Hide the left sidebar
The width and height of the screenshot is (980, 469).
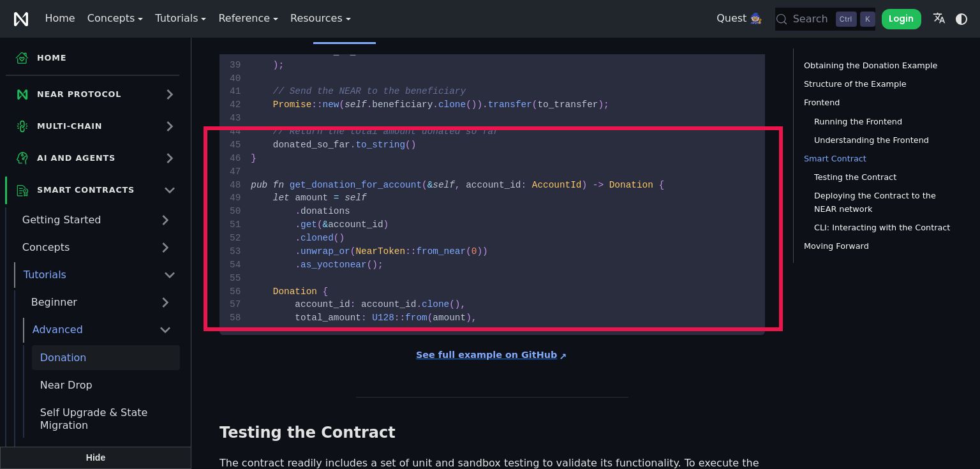click(95, 458)
